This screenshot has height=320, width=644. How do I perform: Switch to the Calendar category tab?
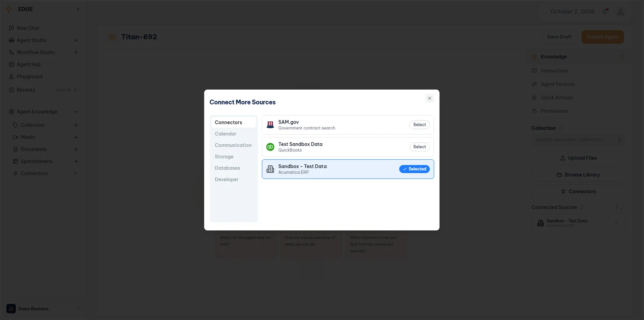click(x=233, y=134)
